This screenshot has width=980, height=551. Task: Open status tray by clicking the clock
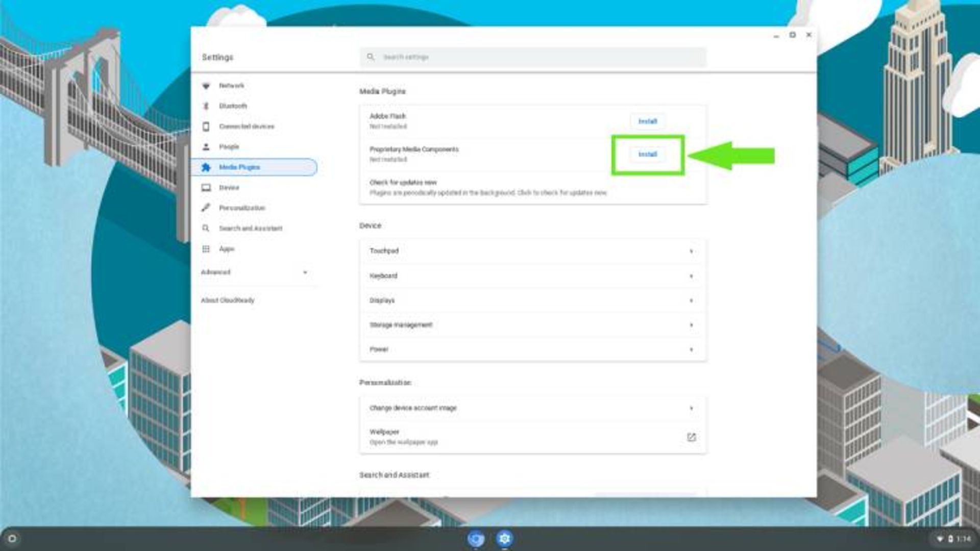pyautogui.click(x=964, y=539)
